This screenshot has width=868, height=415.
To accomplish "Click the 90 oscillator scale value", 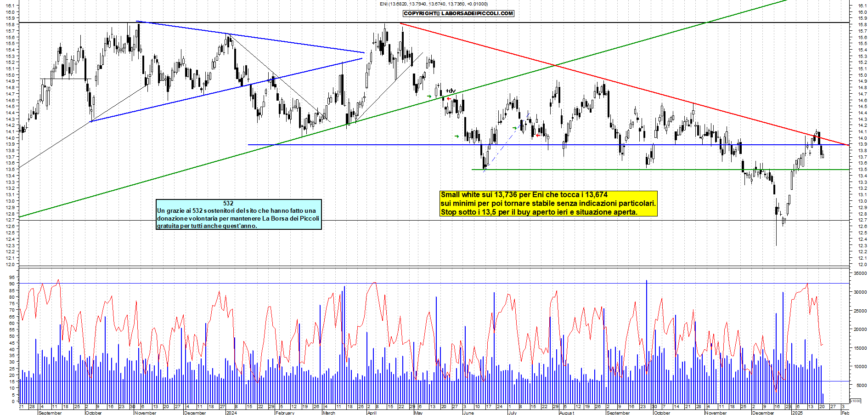I will 12,284.
